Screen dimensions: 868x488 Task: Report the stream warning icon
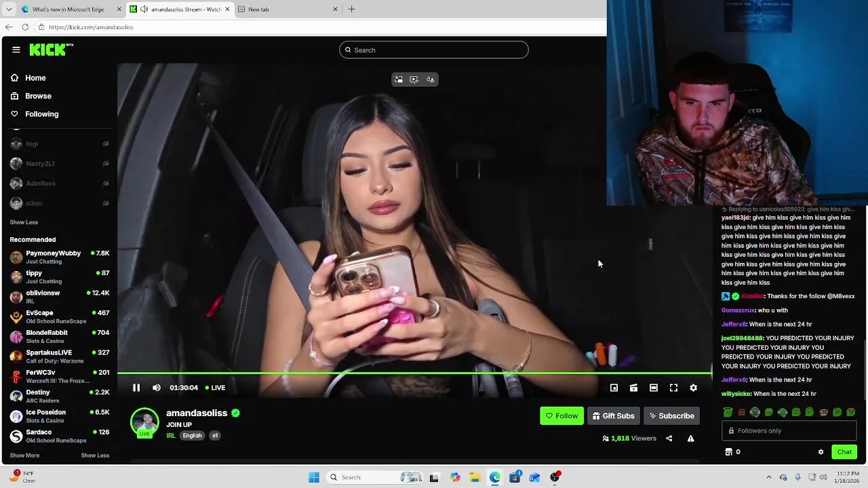pyautogui.click(x=690, y=439)
